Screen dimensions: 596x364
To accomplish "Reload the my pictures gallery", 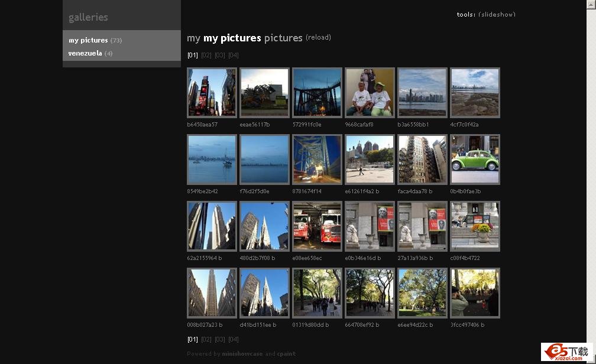I will [x=318, y=37].
